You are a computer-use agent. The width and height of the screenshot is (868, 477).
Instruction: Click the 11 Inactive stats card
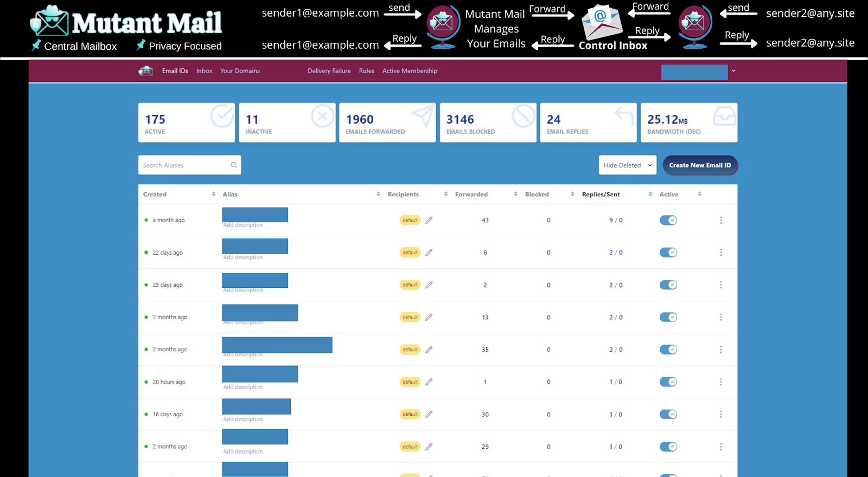(x=287, y=123)
